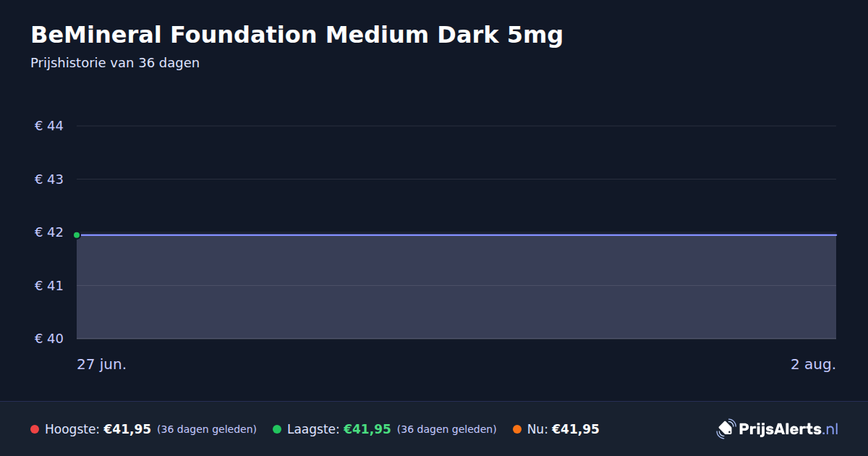The image size is (868, 456).
Task: Click the BeMineral Foundation Medium Dark title
Action: pyautogui.click(x=297, y=35)
